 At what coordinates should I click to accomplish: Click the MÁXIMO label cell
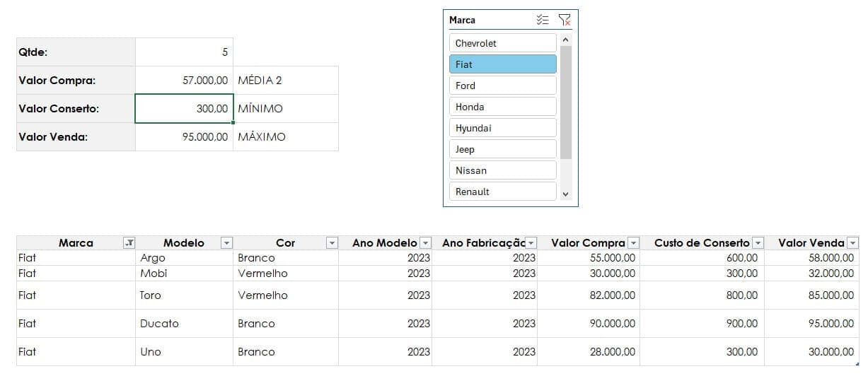(x=286, y=137)
